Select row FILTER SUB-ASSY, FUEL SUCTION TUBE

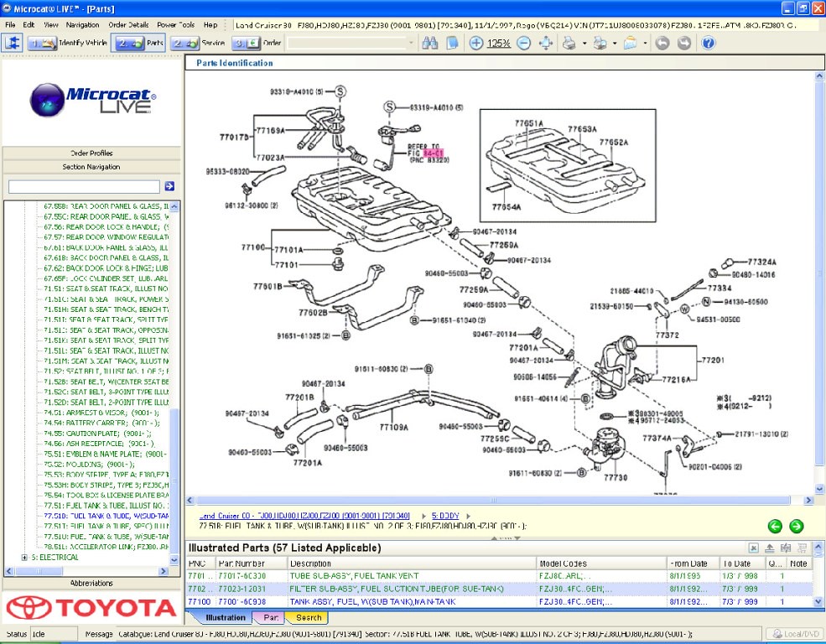coord(500,589)
